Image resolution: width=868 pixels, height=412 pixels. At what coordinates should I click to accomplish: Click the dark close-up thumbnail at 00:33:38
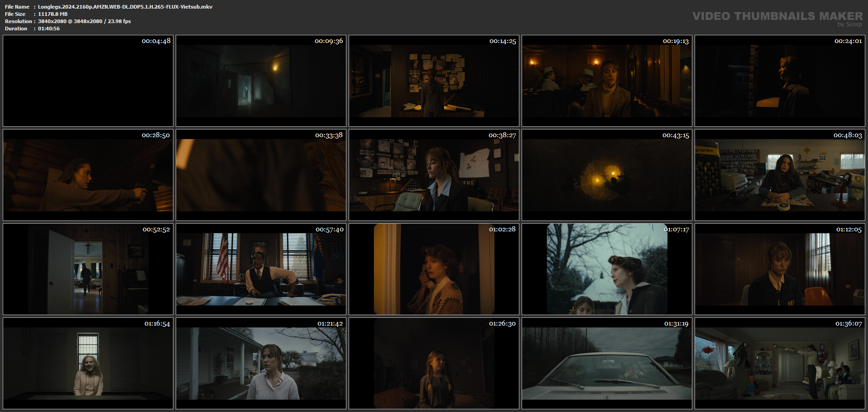261,175
